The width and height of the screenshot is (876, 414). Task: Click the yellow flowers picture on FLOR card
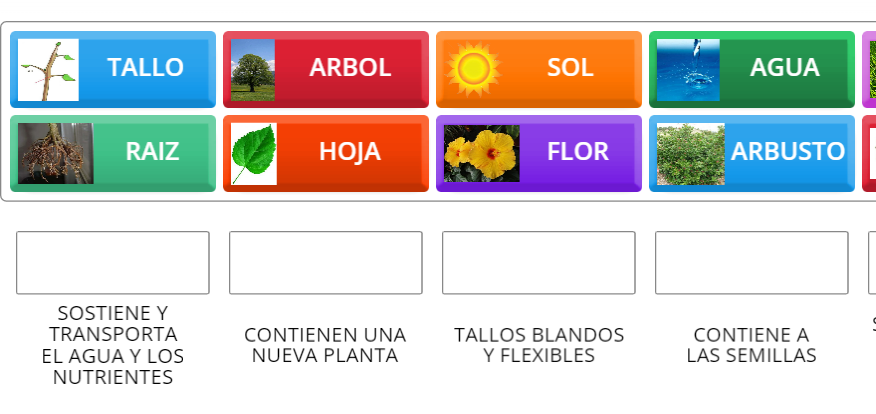[x=481, y=153]
